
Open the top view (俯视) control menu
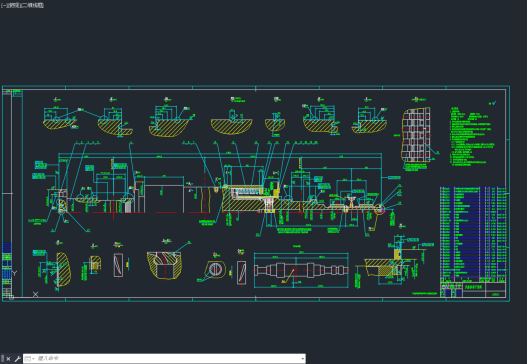[13, 5]
